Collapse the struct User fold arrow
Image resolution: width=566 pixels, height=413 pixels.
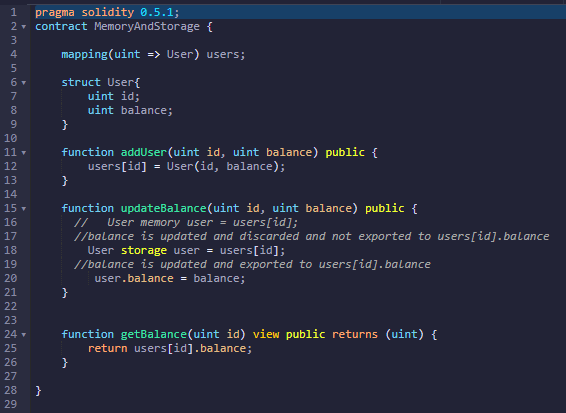pos(24,83)
